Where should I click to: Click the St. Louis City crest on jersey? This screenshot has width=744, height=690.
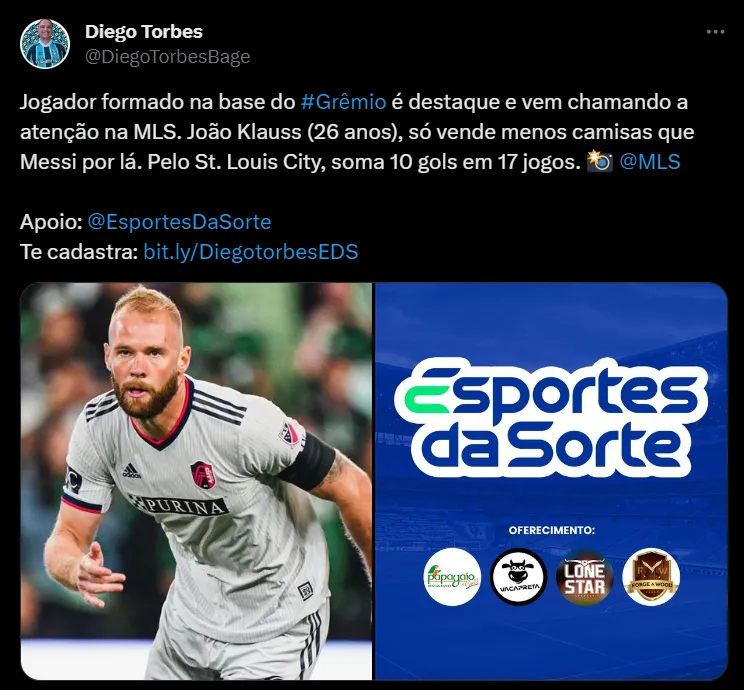(x=203, y=474)
